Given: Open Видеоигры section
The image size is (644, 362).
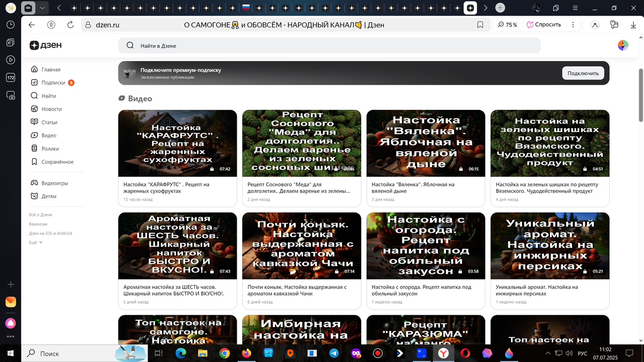Looking at the screenshot, I should tap(49, 183).
